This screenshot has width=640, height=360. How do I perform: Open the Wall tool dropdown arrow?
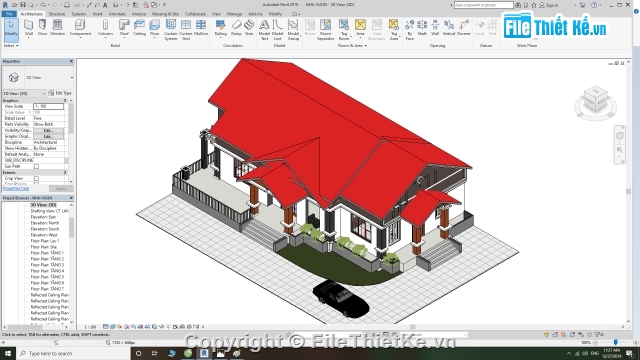tap(29, 38)
